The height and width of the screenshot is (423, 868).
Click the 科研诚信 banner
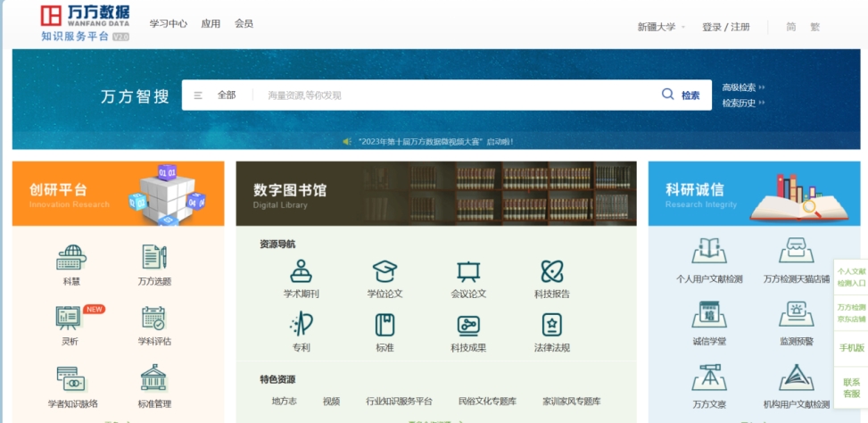[755, 194]
